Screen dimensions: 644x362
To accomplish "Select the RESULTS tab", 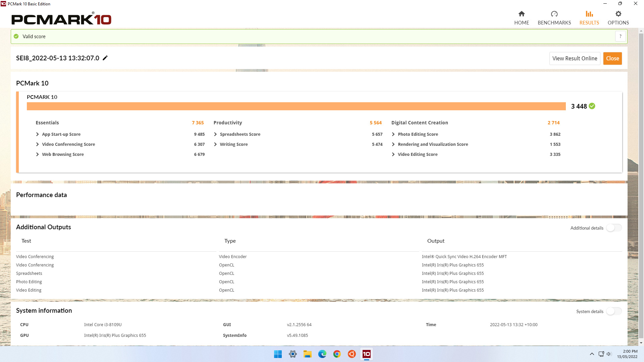I will [x=589, y=18].
